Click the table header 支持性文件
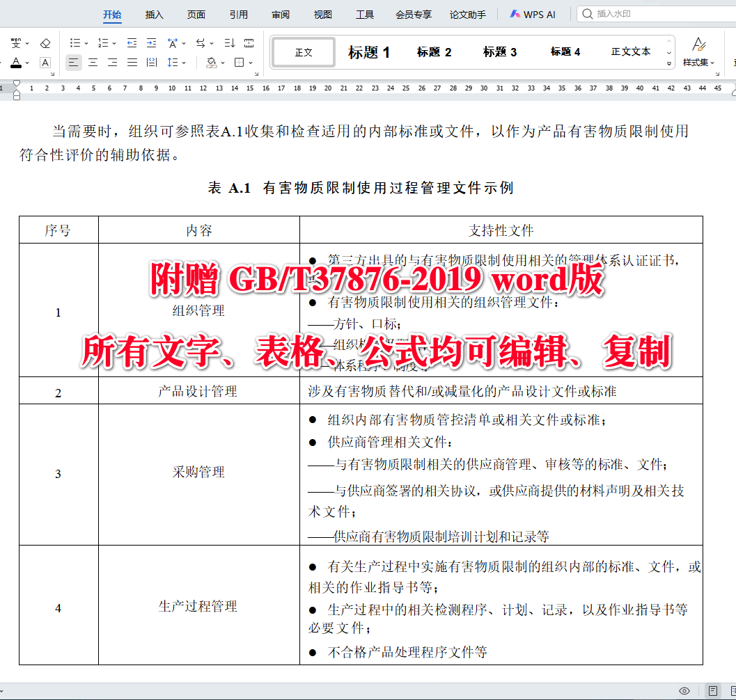Viewport: 736px width, 700px height. pyautogui.click(x=501, y=230)
